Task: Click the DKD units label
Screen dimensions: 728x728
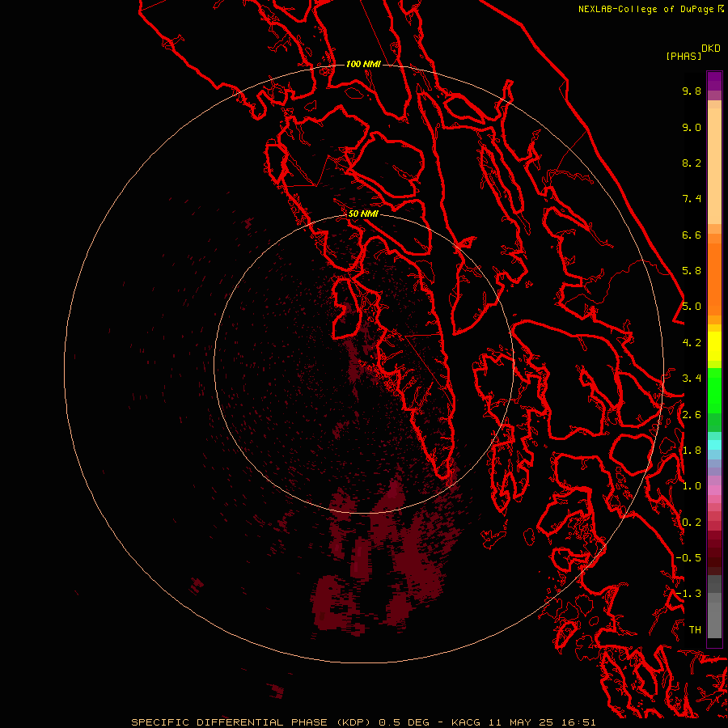Action: (x=711, y=48)
